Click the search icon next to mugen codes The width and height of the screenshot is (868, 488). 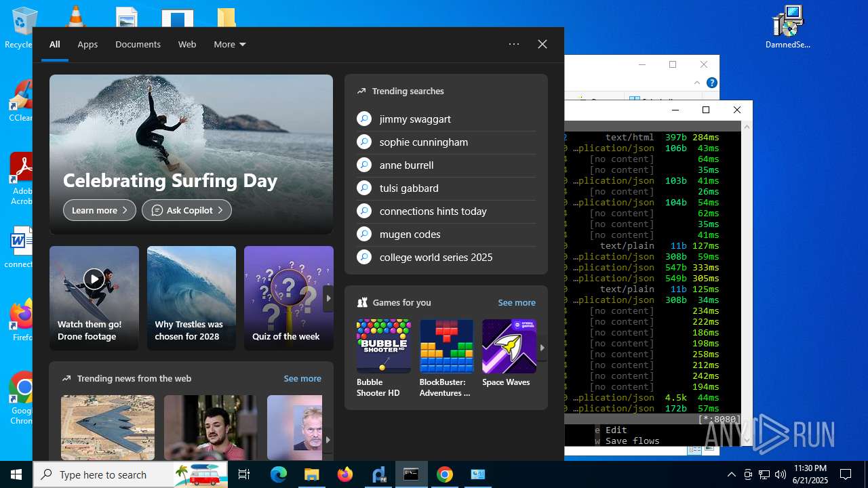click(364, 234)
